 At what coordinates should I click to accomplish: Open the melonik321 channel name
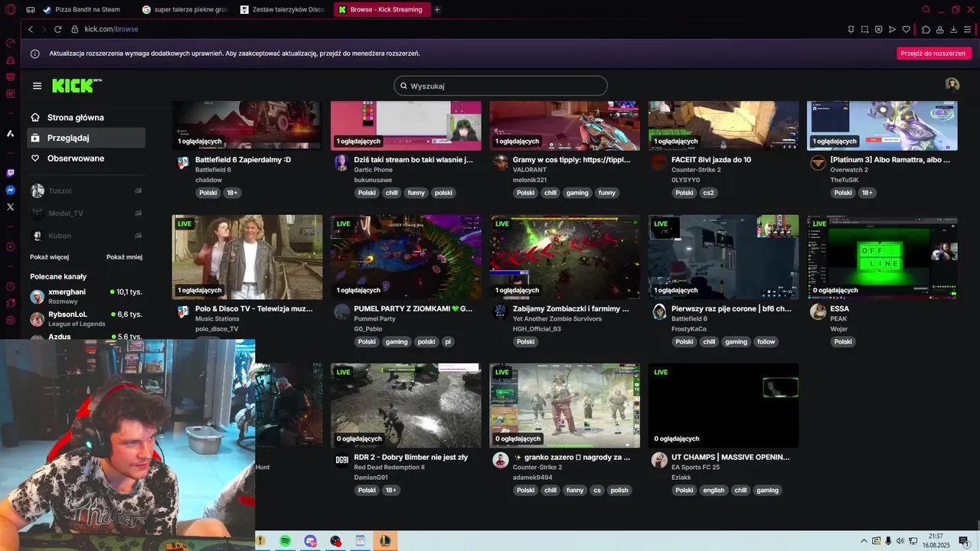530,180
